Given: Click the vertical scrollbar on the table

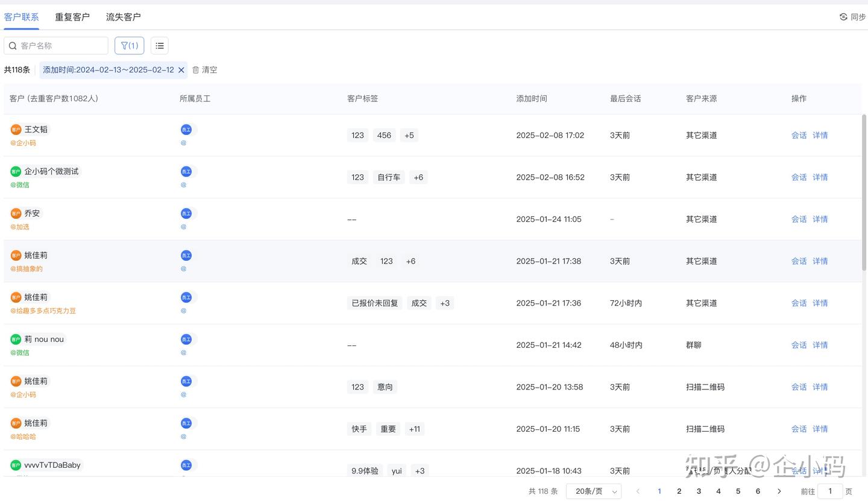Looking at the screenshot, I should coord(864,193).
